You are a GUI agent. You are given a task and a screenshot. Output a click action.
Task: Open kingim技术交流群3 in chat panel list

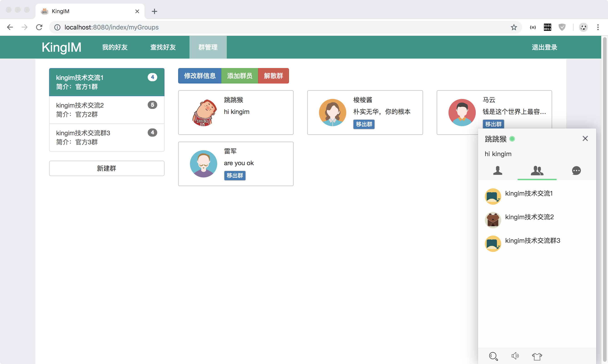point(532,241)
